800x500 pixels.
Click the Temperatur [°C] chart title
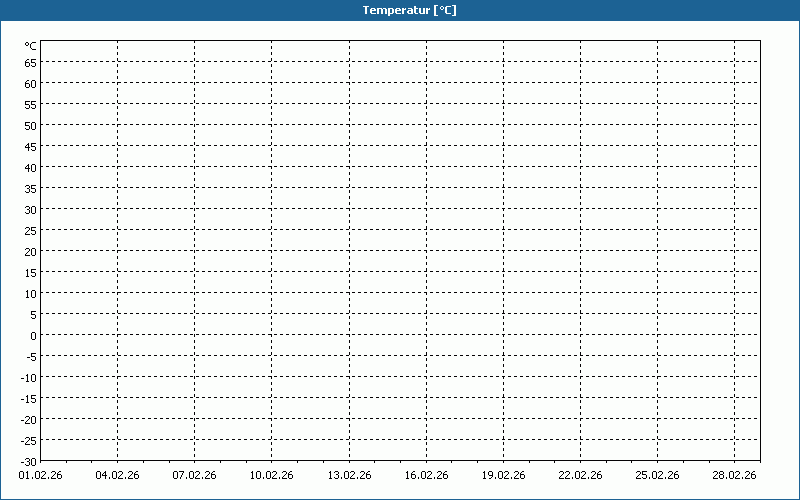(x=409, y=10)
